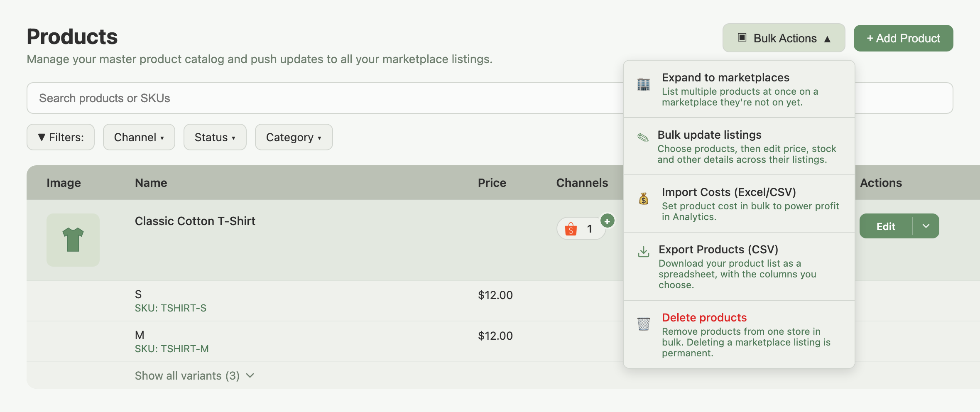
Task: Click the Shopee bag icon in Channels column
Action: [571, 229]
